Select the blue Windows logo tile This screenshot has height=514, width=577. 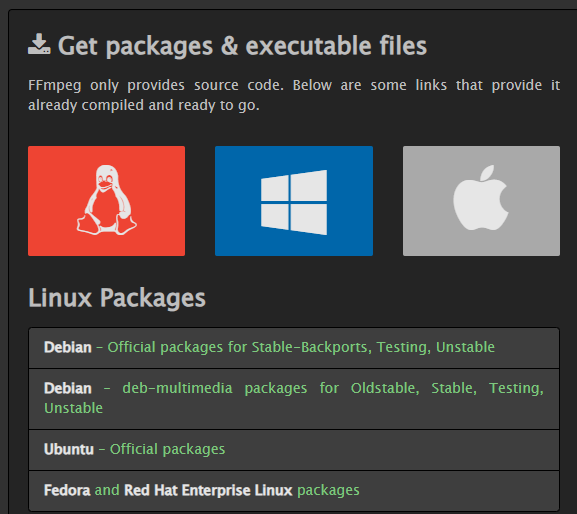point(294,201)
